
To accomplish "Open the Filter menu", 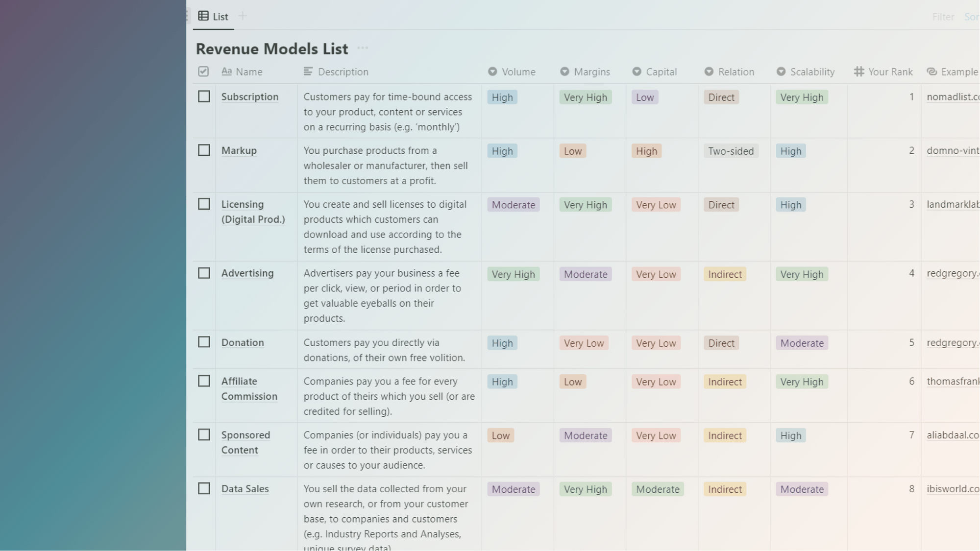I will [x=943, y=16].
